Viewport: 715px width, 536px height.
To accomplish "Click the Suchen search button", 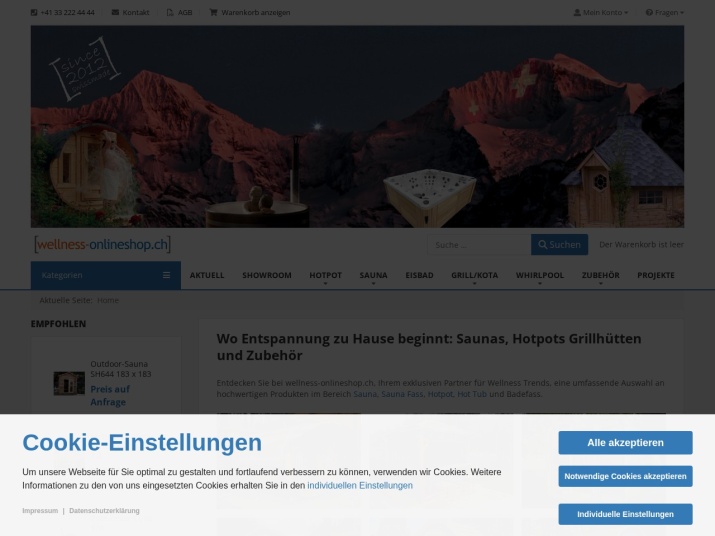I will click(560, 245).
